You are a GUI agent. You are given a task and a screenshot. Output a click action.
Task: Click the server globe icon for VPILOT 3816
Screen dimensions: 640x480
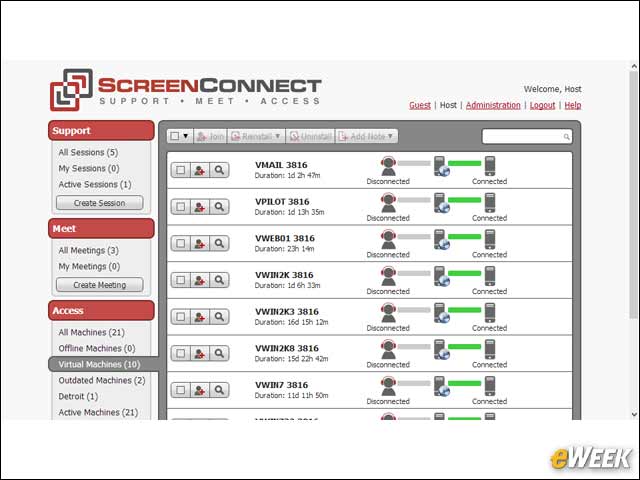click(441, 203)
